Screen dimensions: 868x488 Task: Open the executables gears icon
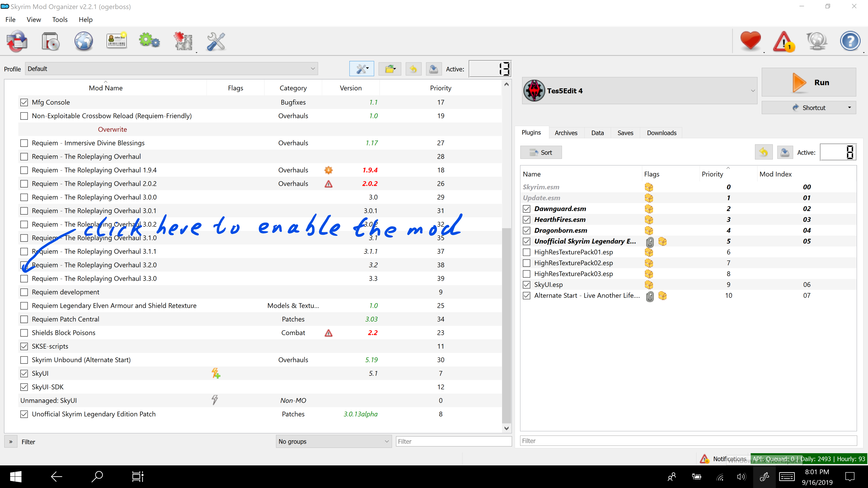tap(149, 40)
